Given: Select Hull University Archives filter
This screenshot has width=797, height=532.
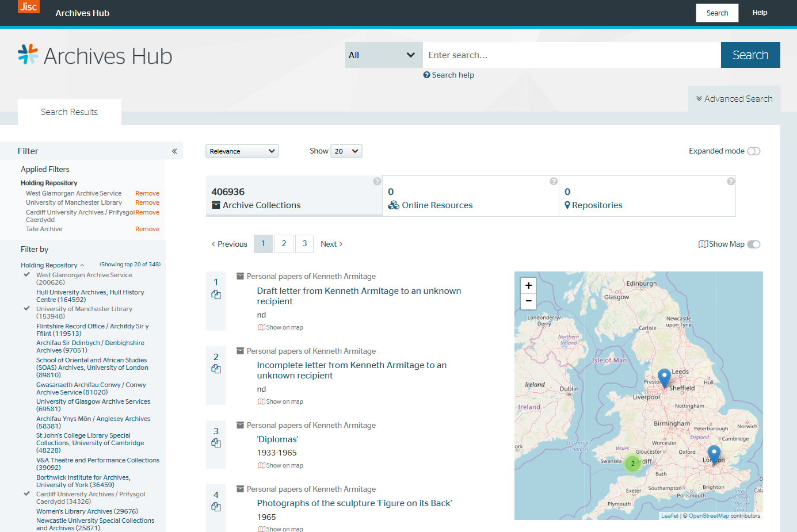Looking at the screenshot, I should [90, 296].
